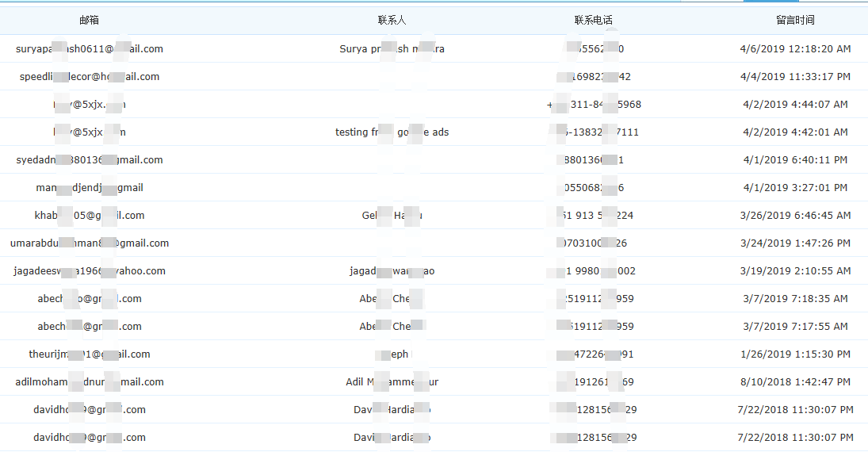Select email cell starting with suryapa
Screen dimensions: 868x452
90,49
